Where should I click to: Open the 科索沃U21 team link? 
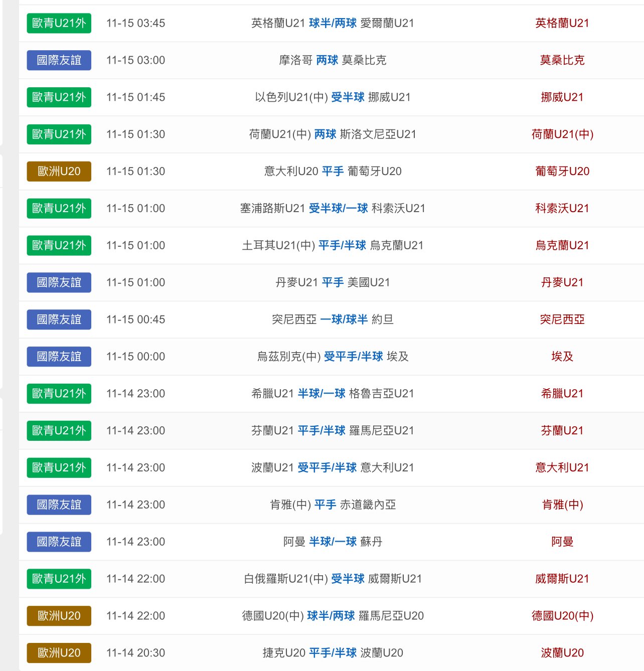click(562, 208)
